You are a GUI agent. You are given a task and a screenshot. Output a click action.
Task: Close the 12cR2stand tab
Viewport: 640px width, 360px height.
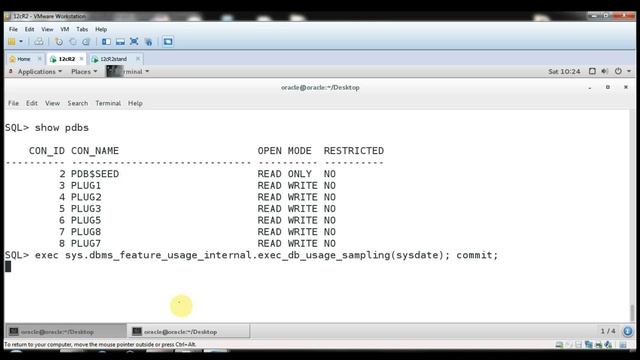138,59
